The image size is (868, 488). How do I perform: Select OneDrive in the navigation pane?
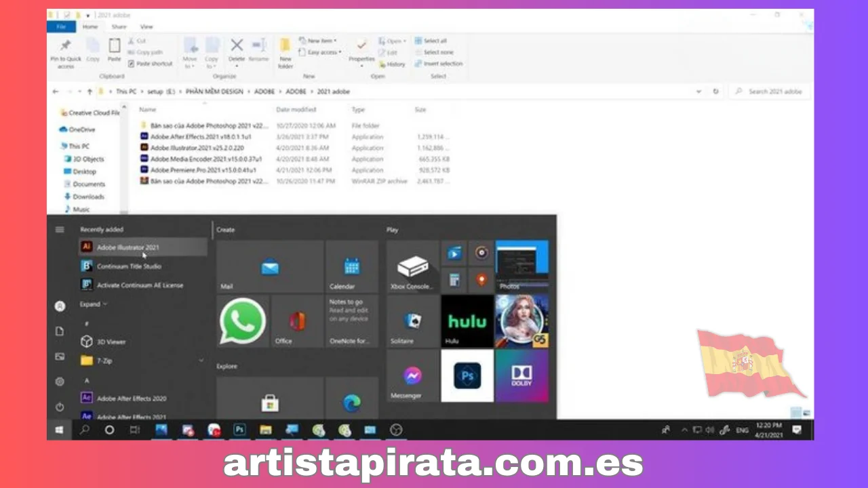(77, 129)
